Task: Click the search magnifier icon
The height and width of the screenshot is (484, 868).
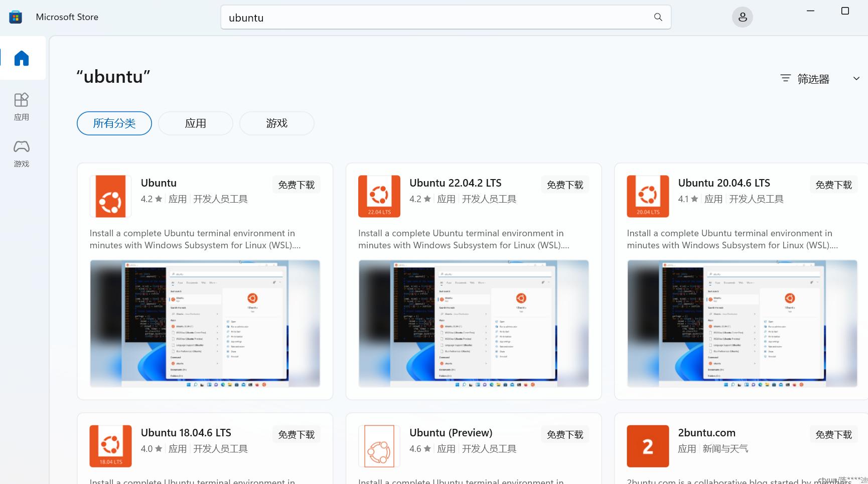Action: click(658, 17)
